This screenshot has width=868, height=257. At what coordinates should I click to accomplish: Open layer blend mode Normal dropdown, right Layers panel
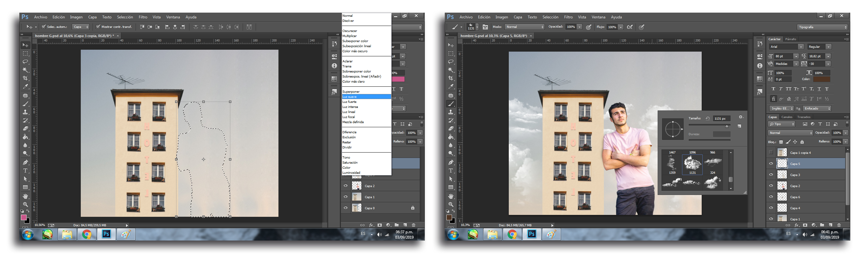coord(790,133)
